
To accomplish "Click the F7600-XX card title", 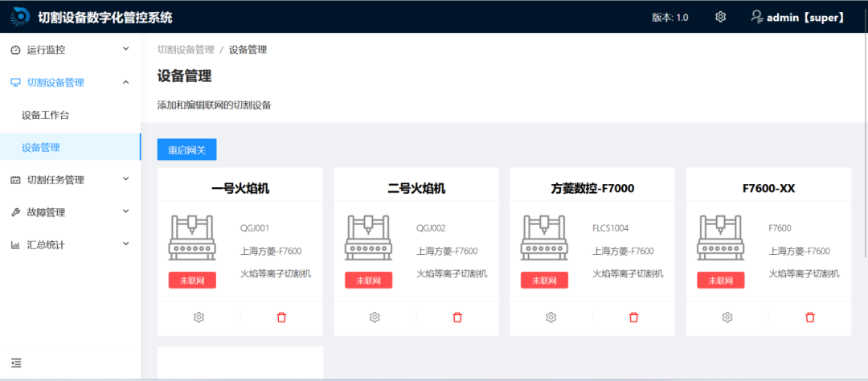I will [x=768, y=188].
